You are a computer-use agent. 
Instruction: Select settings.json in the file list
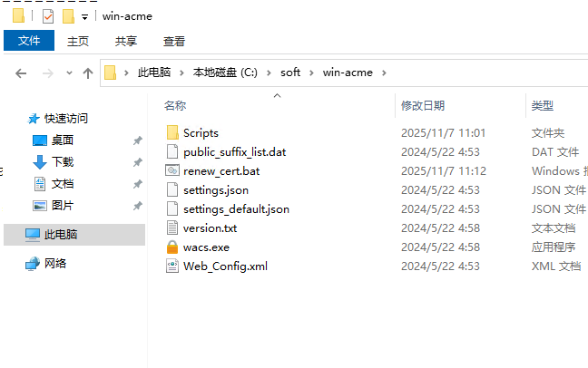pyautogui.click(x=215, y=190)
